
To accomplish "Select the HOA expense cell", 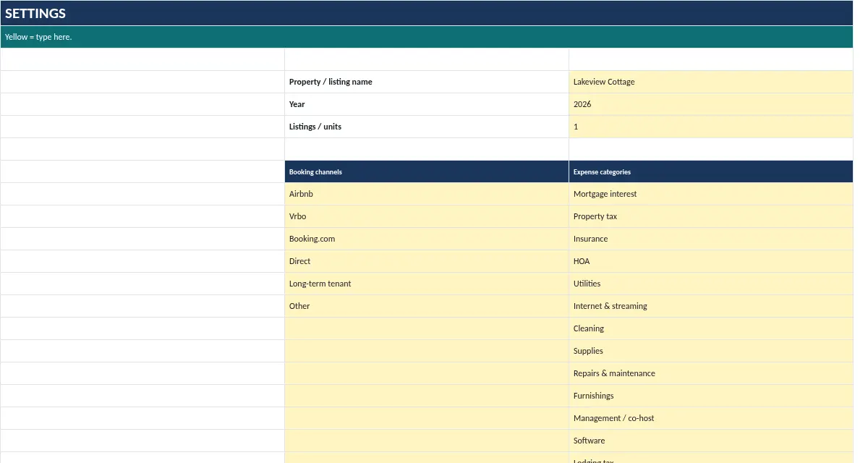I will point(711,261).
